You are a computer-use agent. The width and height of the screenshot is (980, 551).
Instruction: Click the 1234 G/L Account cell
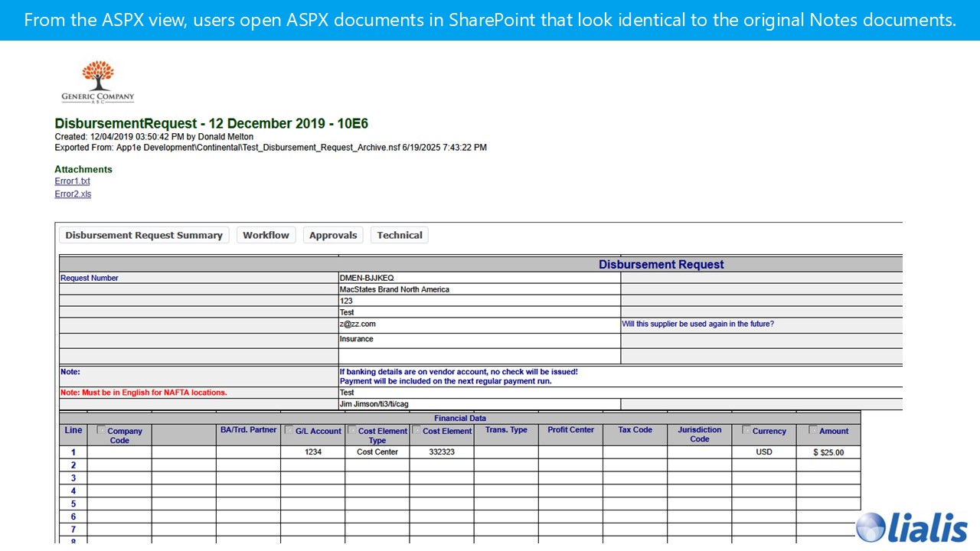point(312,452)
